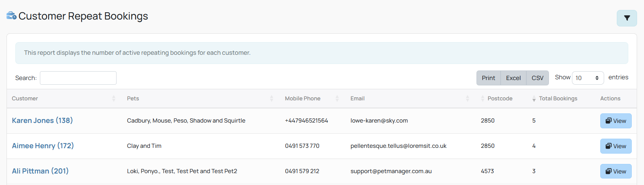
Task: Export the report to Excel
Action: (513, 78)
